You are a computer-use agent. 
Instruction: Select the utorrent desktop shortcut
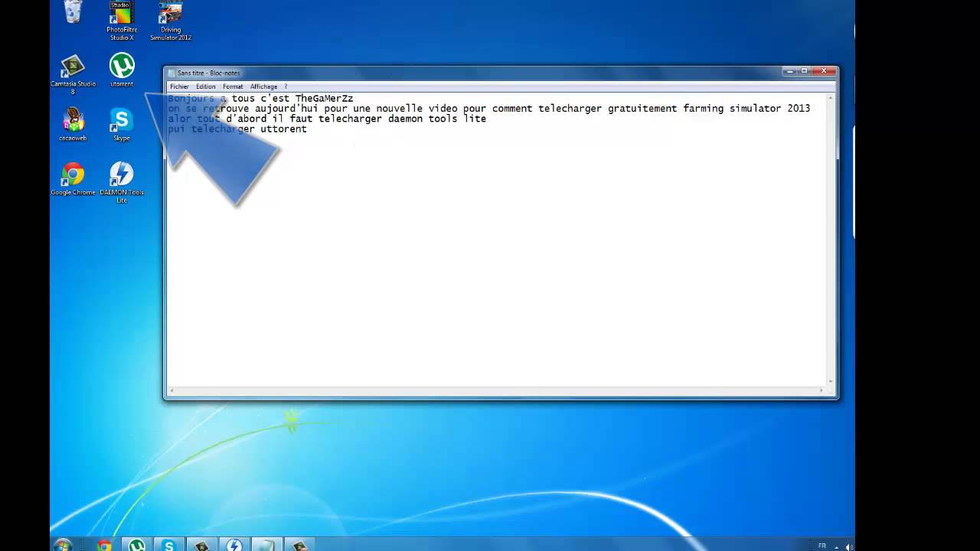[122, 70]
